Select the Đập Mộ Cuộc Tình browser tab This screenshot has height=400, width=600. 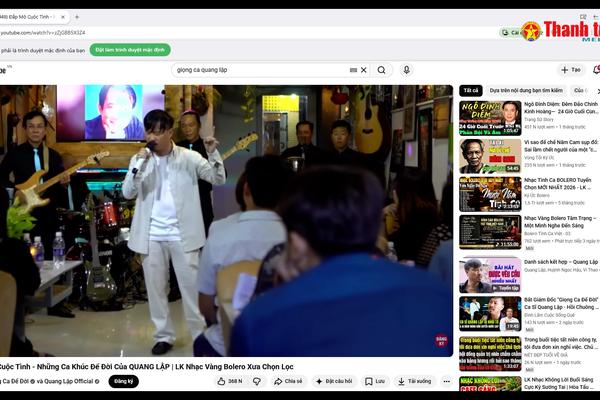click(29, 17)
